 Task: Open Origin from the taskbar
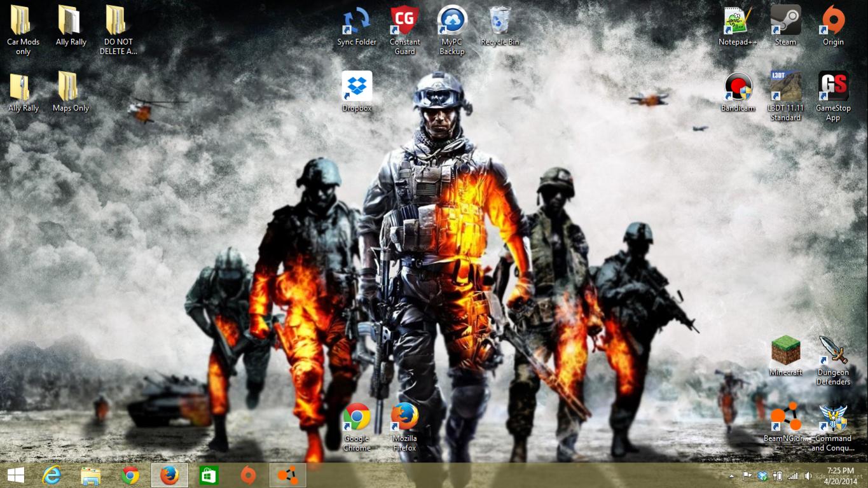click(249, 475)
